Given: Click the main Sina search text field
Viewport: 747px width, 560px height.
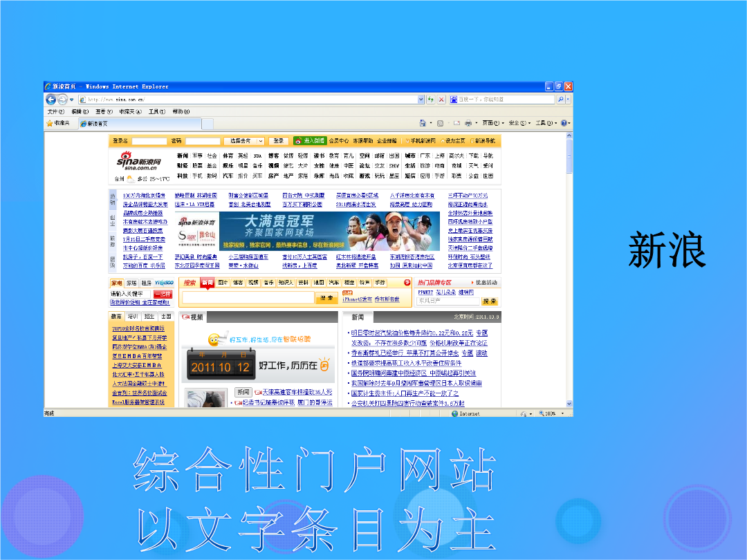Looking at the screenshot, I should (x=248, y=298).
